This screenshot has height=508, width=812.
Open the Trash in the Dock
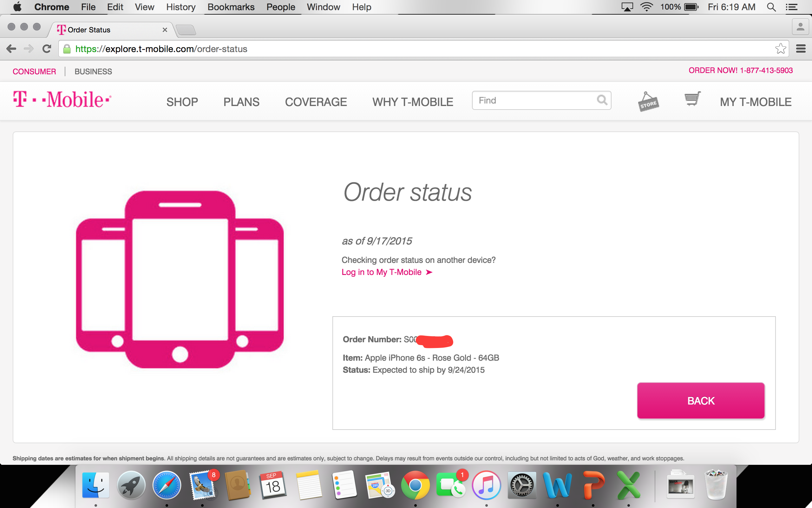click(716, 485)
